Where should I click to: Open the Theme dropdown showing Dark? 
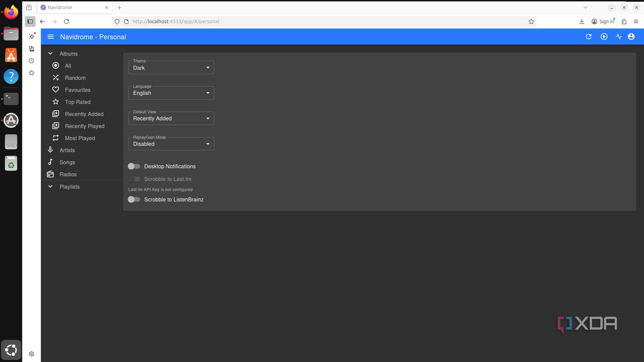pyautogui.click(x=171, y=67)
